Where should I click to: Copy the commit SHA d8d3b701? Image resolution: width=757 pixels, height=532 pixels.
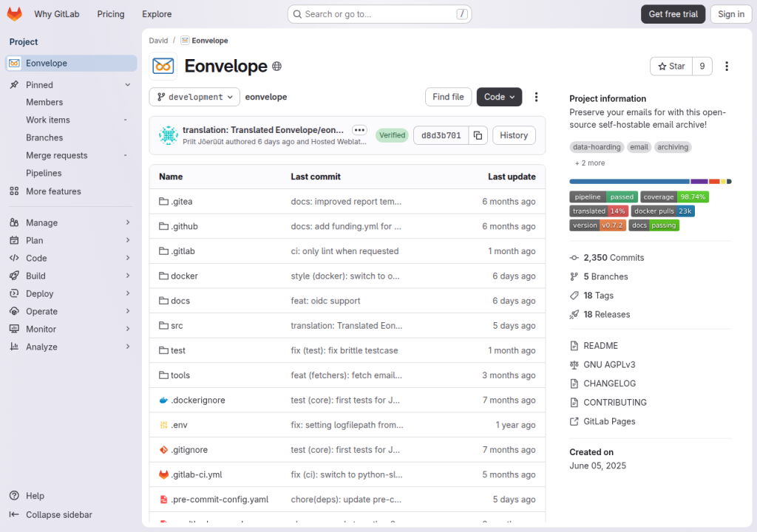click(x=478, y=136)
